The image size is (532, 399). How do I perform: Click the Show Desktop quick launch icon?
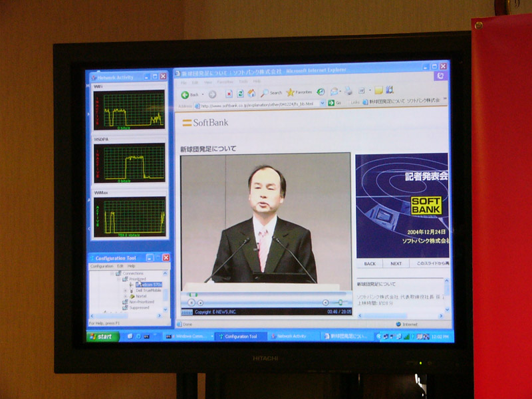point(130,336)
